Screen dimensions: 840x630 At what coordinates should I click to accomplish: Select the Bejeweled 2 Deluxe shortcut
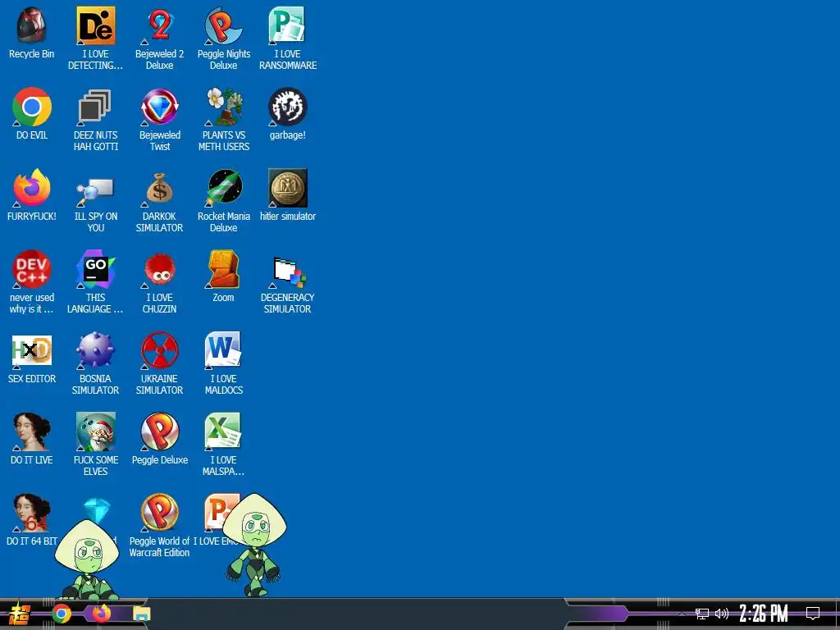pos(160,25)
